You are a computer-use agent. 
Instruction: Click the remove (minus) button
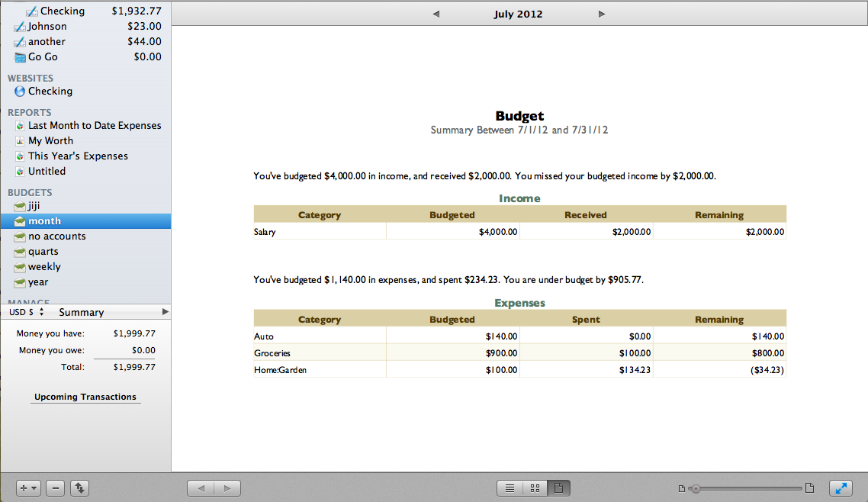[55, 488]
